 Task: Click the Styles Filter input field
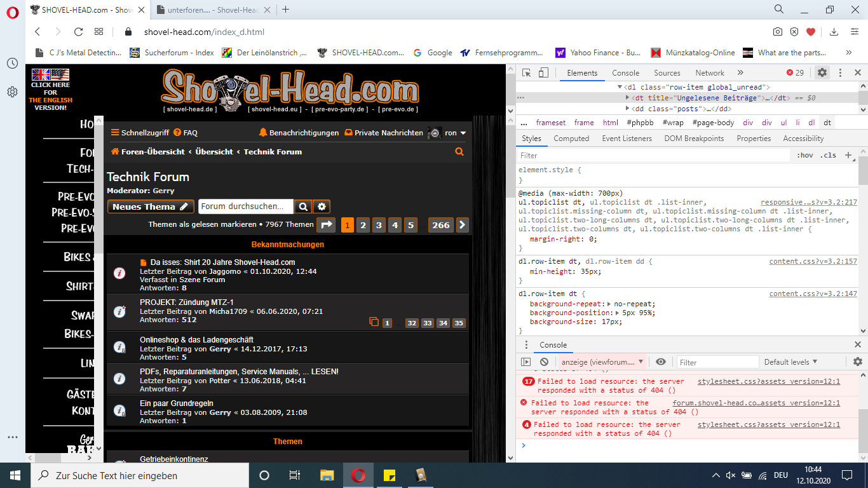653,155
